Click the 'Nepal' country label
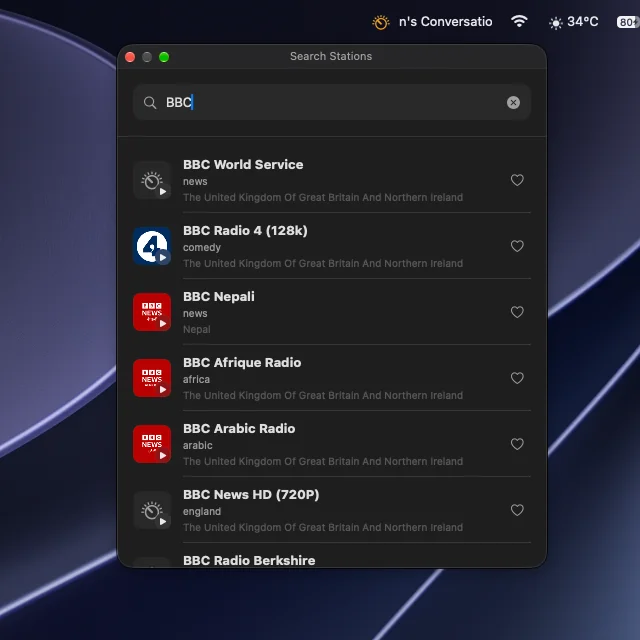Image resolution: width=640 pixels, height=640 pixels. 197,329
